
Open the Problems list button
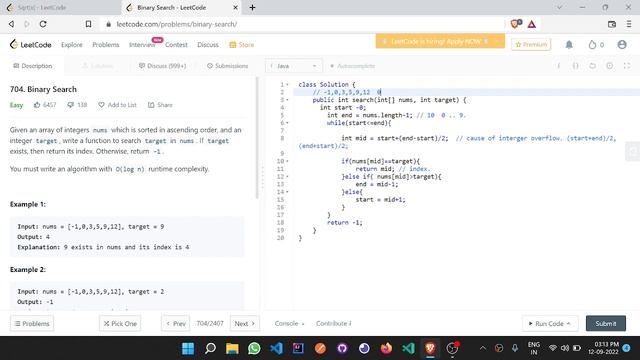point(32,323)
